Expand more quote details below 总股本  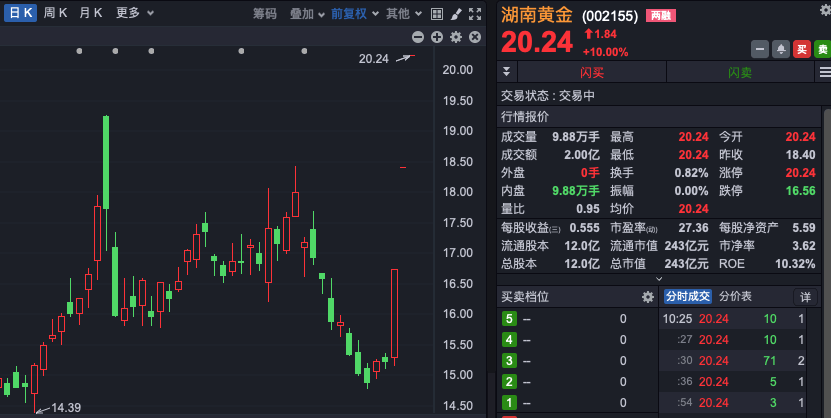(658, 279)
